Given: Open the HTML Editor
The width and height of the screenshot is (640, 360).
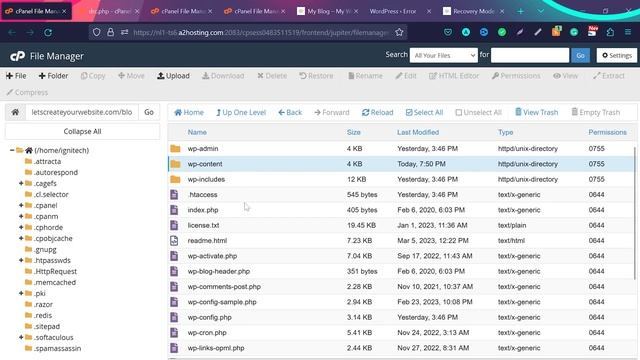Looking at the screenshot, I should tap(454, 76).
